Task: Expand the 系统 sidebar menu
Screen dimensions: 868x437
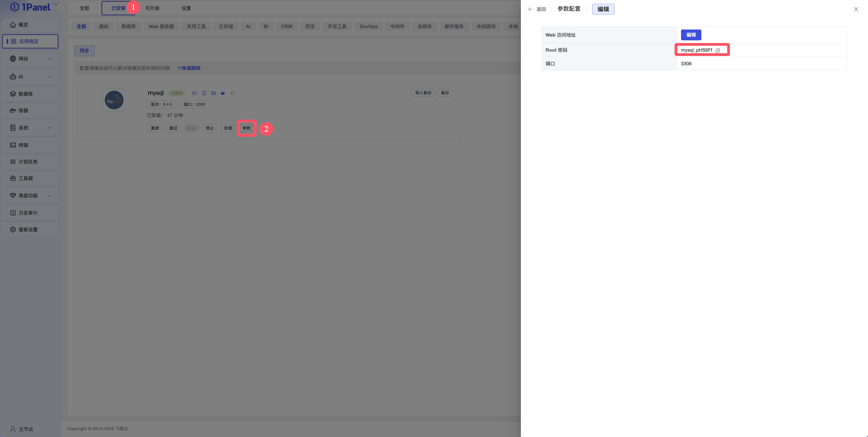Action: [30, 128]
